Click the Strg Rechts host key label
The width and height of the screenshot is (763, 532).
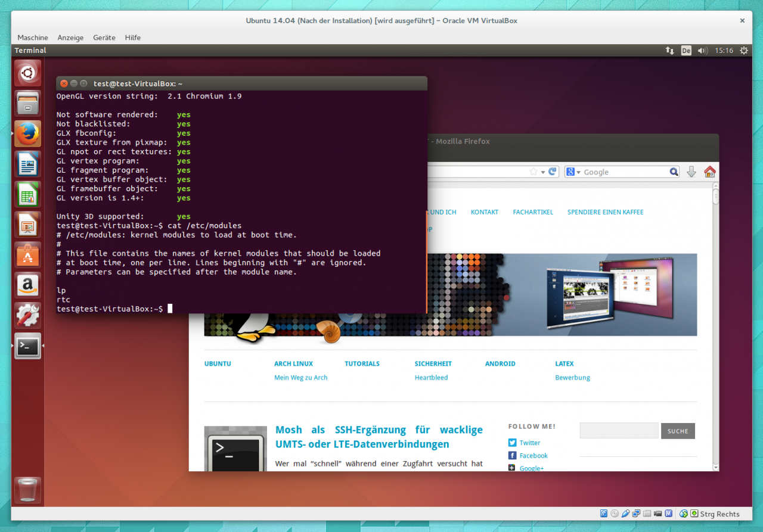coord(719,514)
